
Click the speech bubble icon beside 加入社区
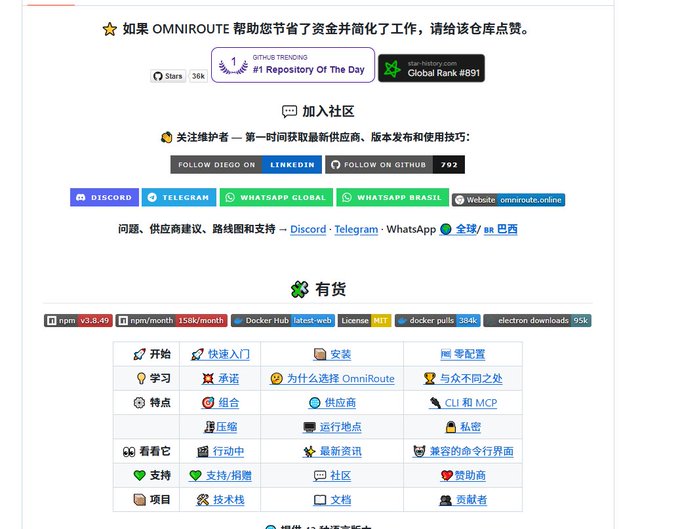click(289, 112)
